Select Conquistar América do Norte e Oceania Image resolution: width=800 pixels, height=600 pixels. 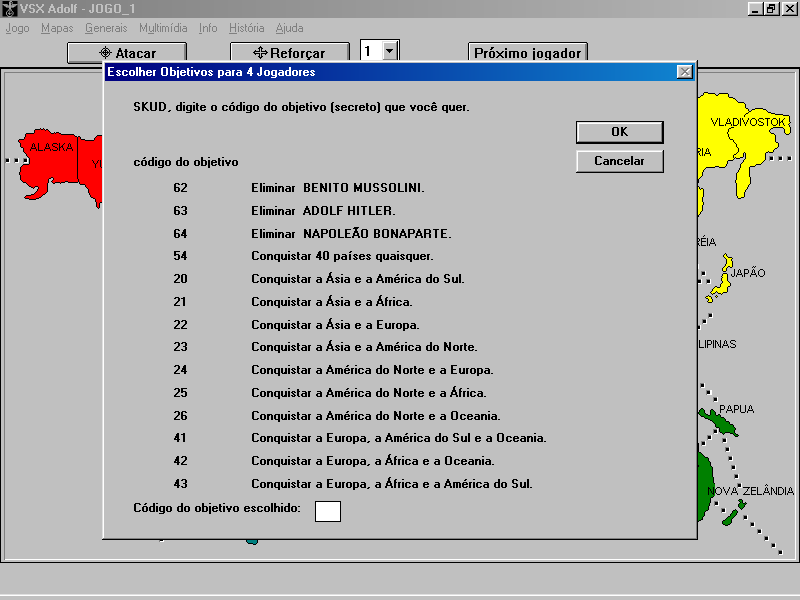pos(376,416)
